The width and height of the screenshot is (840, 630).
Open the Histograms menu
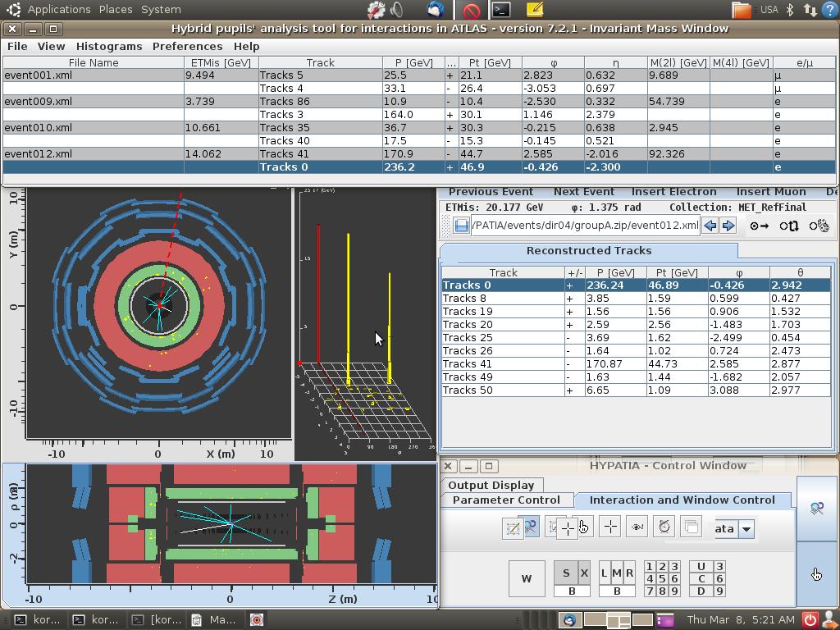(x=109, y=47)
